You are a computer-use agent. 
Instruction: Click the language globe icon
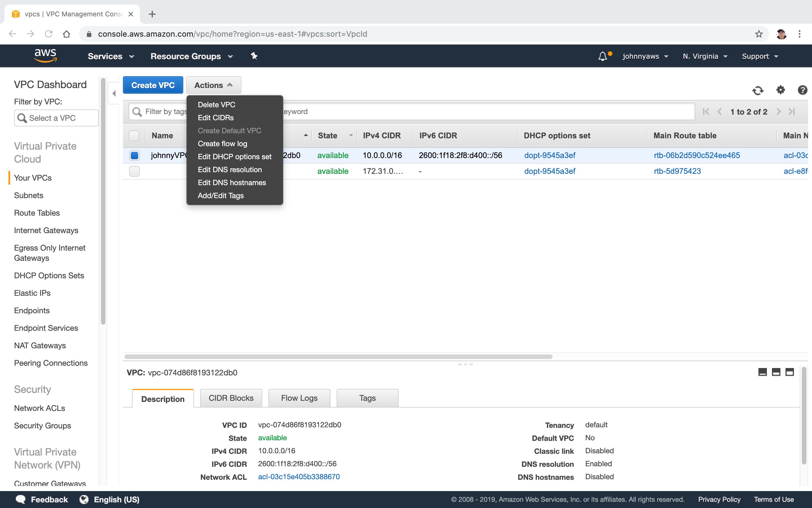coord(84,499)
